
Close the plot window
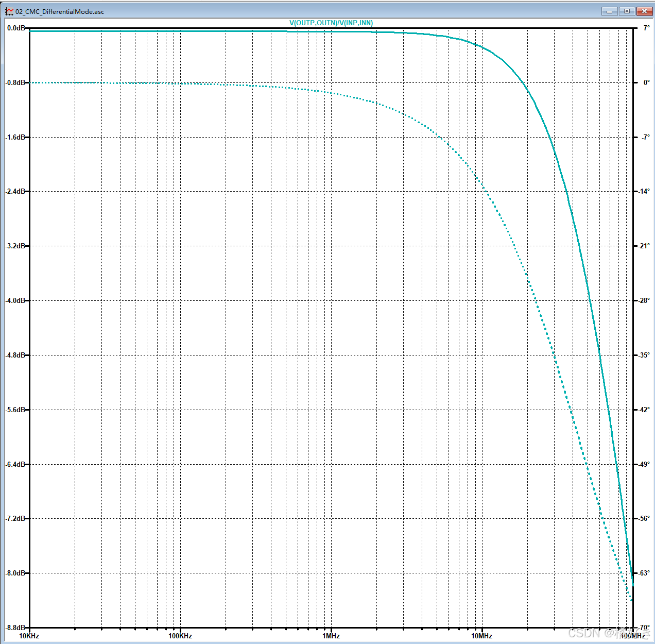point(644,11)
